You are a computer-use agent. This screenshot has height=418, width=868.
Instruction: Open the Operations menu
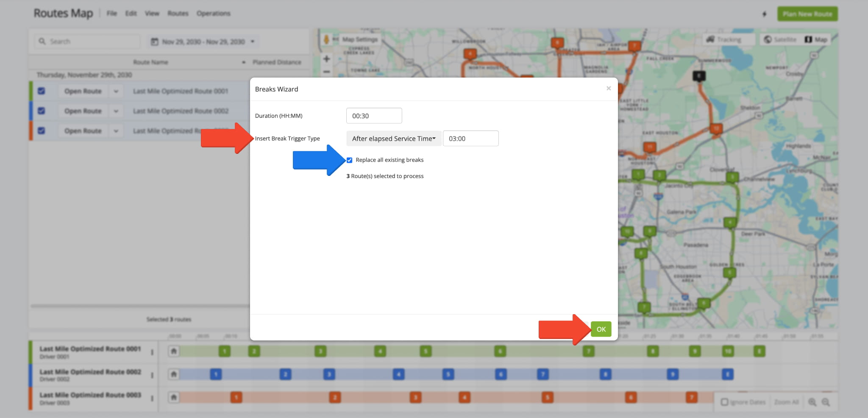213,14
